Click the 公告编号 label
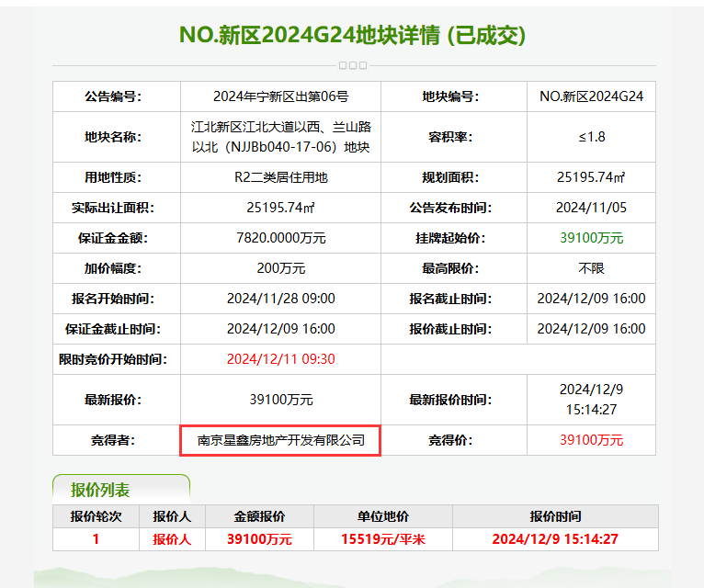The height and width of the screenshot is (588, 704). click(113, 96)
